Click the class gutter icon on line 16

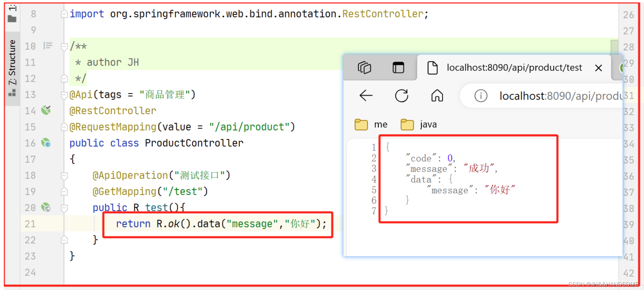[x=46, y=143]
